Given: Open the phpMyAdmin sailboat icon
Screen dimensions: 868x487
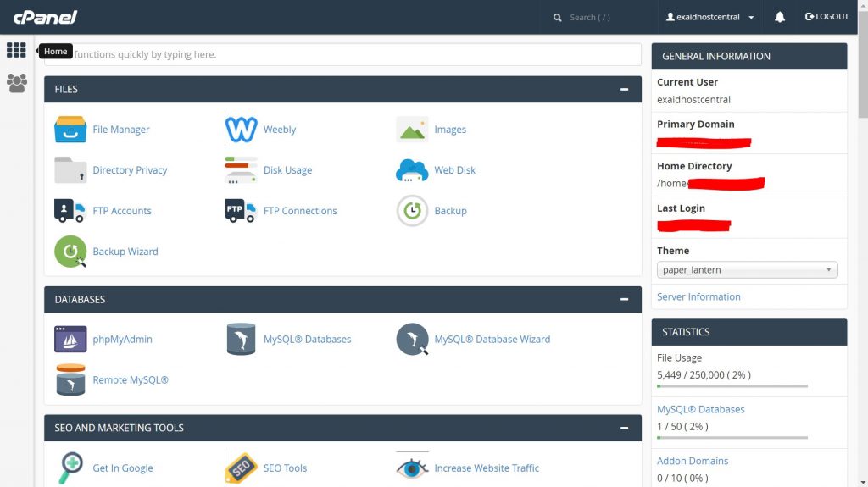Looking at the screenshot, I should [x=70, y=340].
